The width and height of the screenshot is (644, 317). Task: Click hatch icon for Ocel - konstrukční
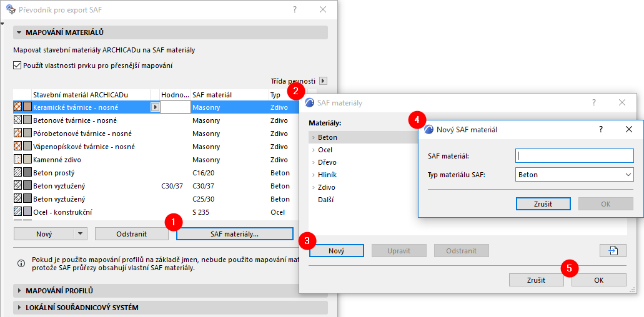pyautogui.click(x=17, y=212)
